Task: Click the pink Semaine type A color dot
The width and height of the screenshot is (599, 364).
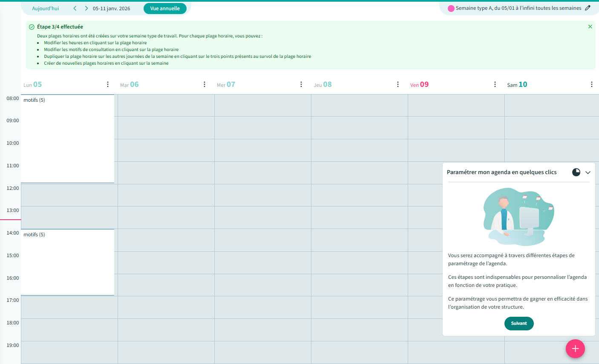Action: tap(451, 9)
